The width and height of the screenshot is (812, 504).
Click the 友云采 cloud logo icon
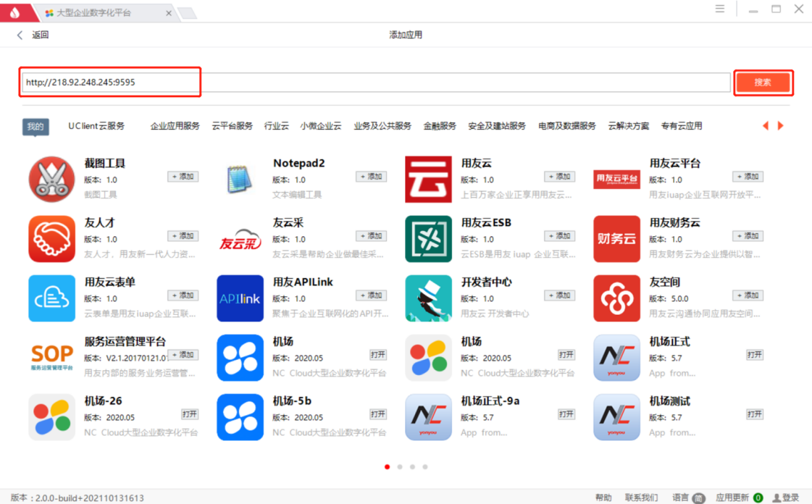pyautogui.click(x=240, y=240)
